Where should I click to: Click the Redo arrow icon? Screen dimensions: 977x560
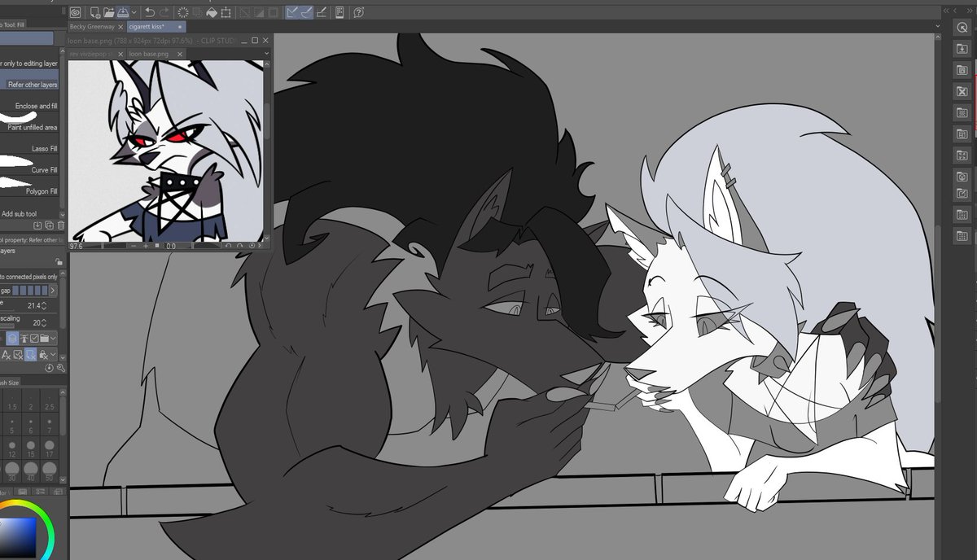click(x=164, y=12)
